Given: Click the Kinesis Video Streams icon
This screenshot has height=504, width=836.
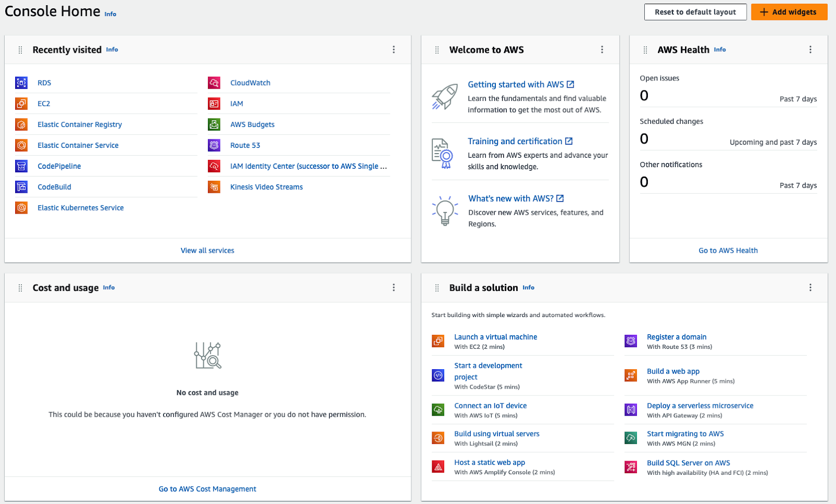Looking at the screenshot, I should pos(214,186).
